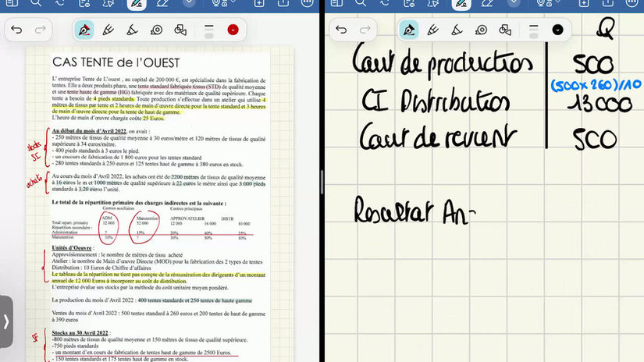This screenshot has height=362, width=644.
Task: Redo stroke in left document window
Action: tap(41, 30)
